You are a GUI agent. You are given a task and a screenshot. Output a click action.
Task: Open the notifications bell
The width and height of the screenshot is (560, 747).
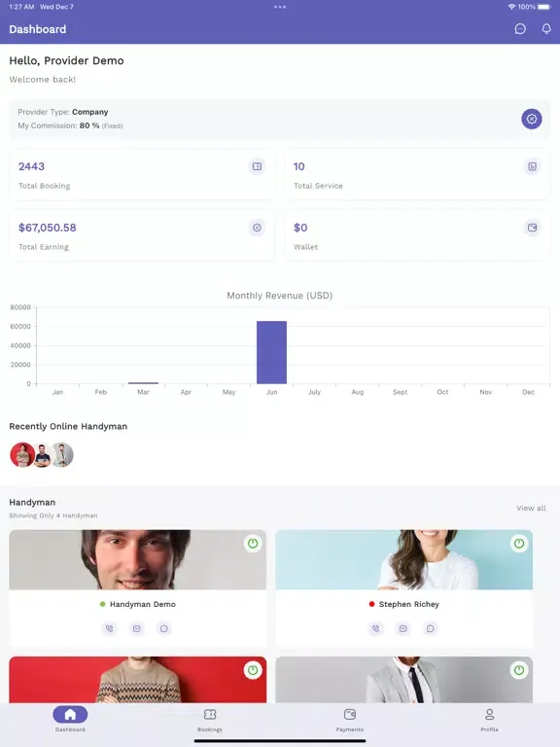click(546, 29)
